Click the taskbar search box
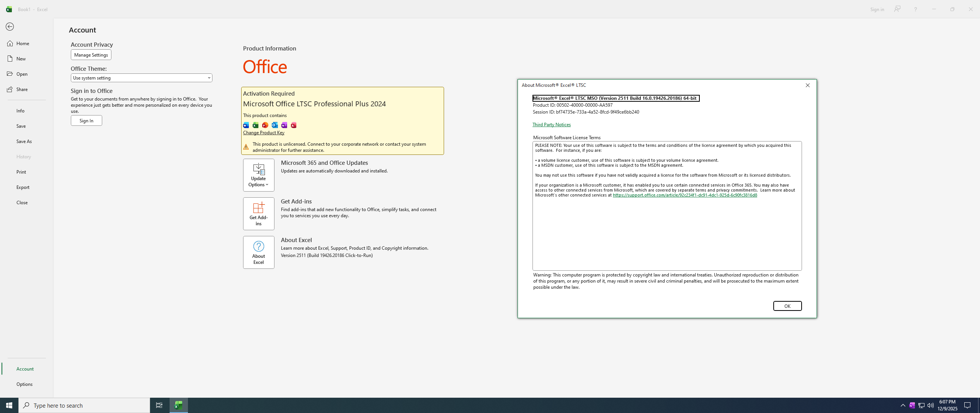Screen dimensions: 980x413 [x=84, y=405]
